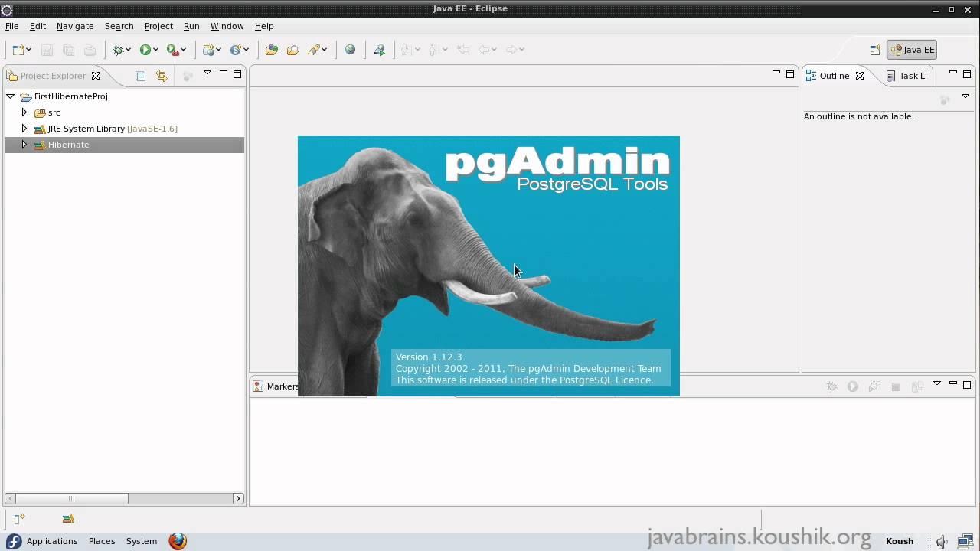Open the File menu
The width and height of the screenshot is (980, 551).
(x=12, y=26)
